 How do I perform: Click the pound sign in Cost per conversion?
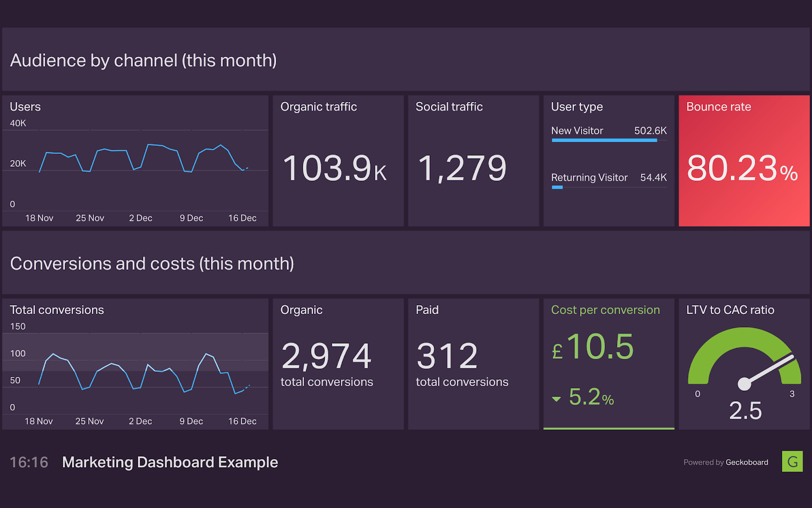click(x=557, y=352)
